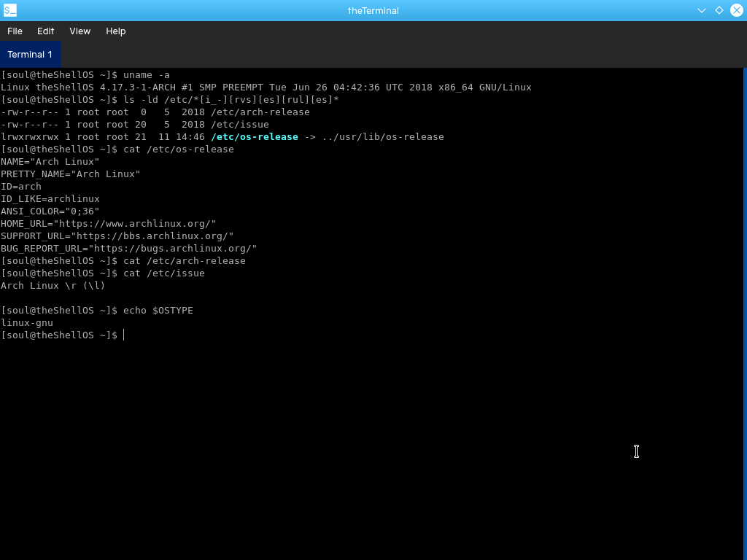Click the 'cat /etc/issue' command
This screenshot has width=747, height=560.
[x=164, y=273]
